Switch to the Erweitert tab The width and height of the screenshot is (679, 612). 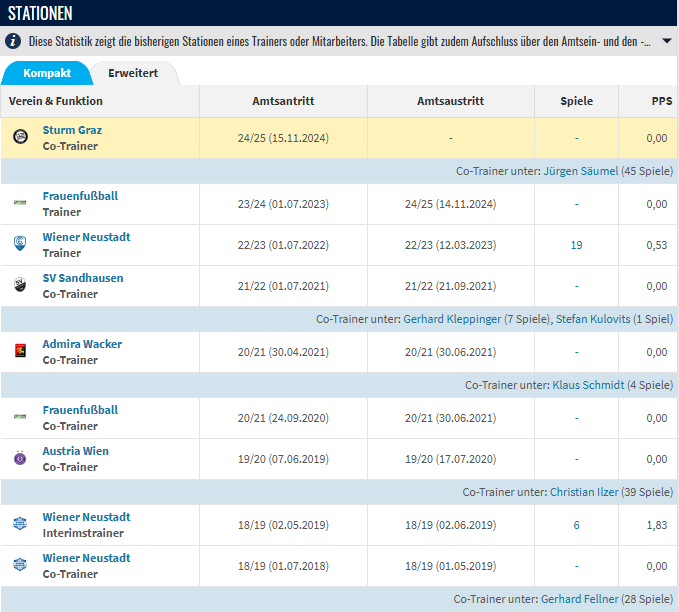point(133,73)
